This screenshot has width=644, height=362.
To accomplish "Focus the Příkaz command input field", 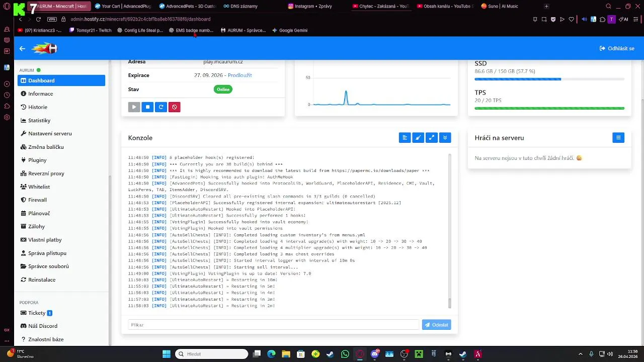I will [x=273, y=325].
